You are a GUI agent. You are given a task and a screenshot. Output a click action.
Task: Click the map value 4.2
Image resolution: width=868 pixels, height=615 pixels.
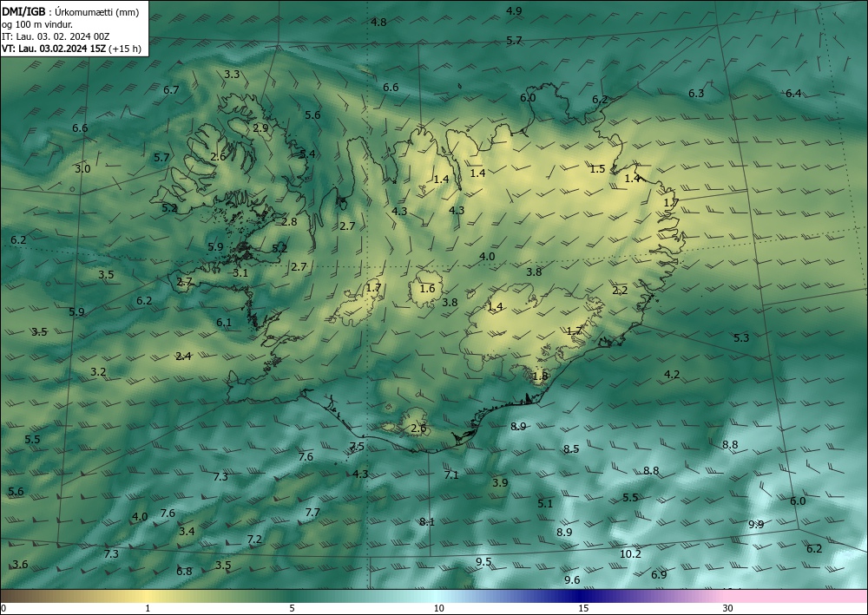click(672, 375)
